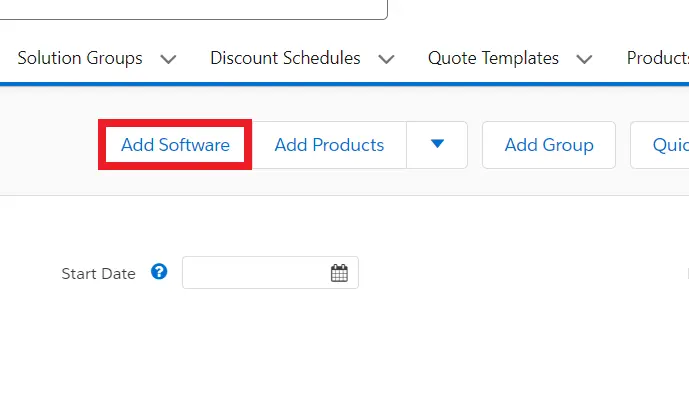Open the Start Date calendar picker icon
The height and width of the screenshot is (398, 689).
[339, 273]
